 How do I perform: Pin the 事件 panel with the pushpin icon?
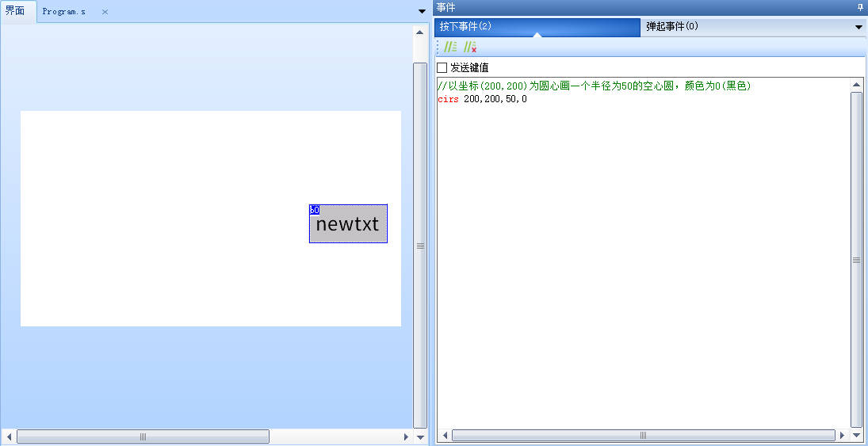860,7
